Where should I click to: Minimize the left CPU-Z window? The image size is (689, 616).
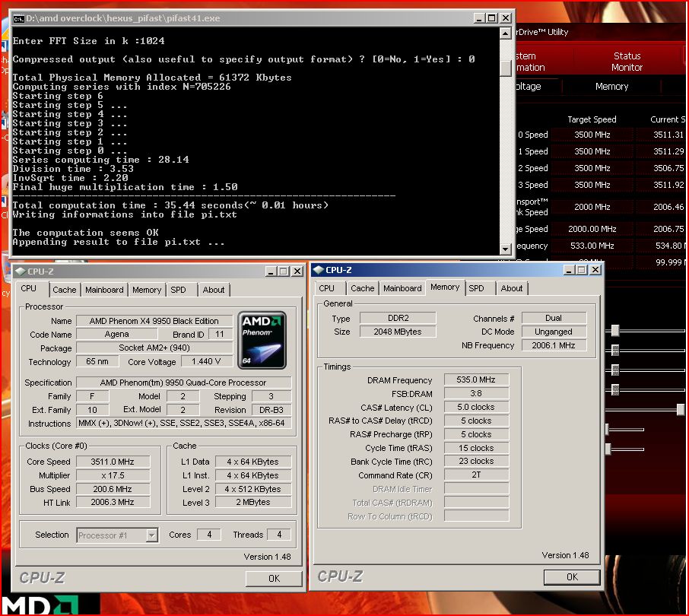(271, 271)
